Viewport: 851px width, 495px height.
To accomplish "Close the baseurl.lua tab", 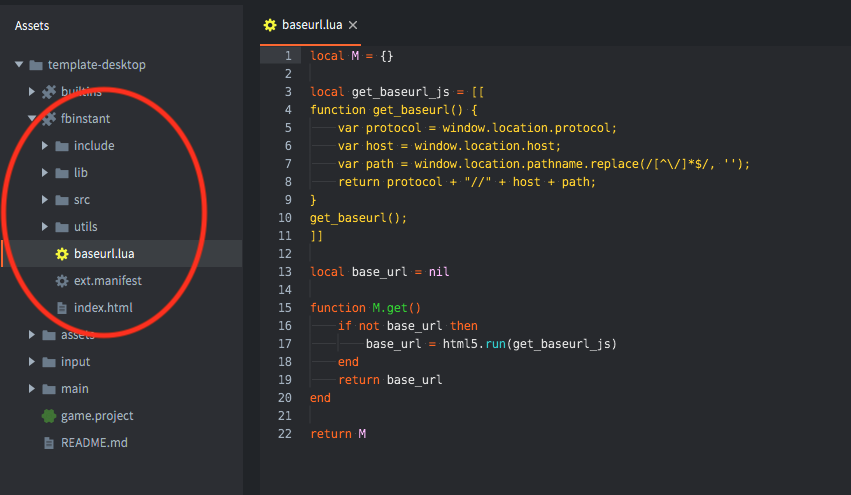I will coord(353,25).
